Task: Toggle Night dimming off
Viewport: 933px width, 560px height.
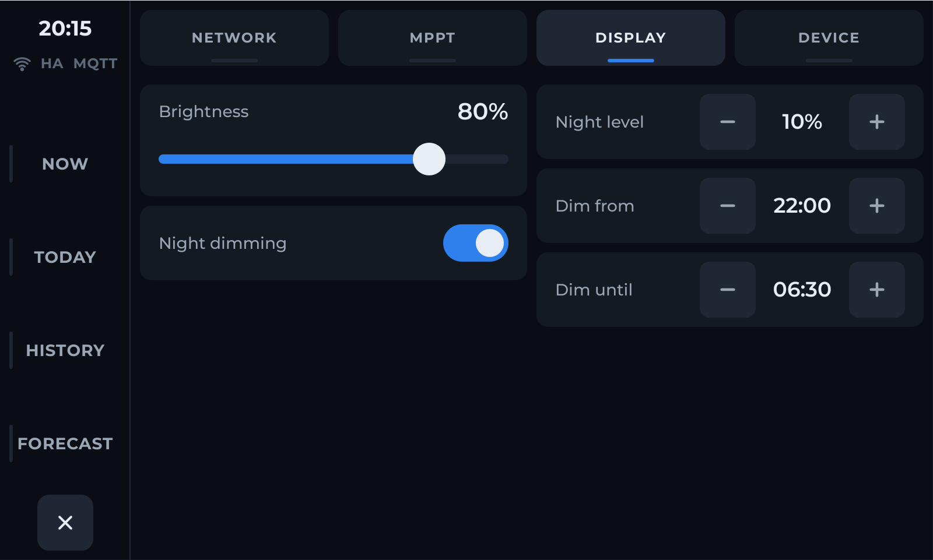Action: point(476,243)
